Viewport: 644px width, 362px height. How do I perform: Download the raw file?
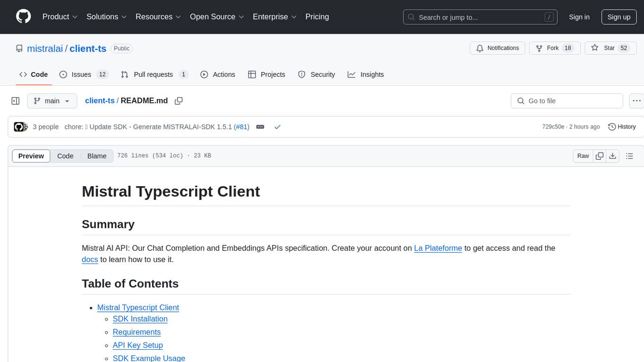(x=613, y=156)
